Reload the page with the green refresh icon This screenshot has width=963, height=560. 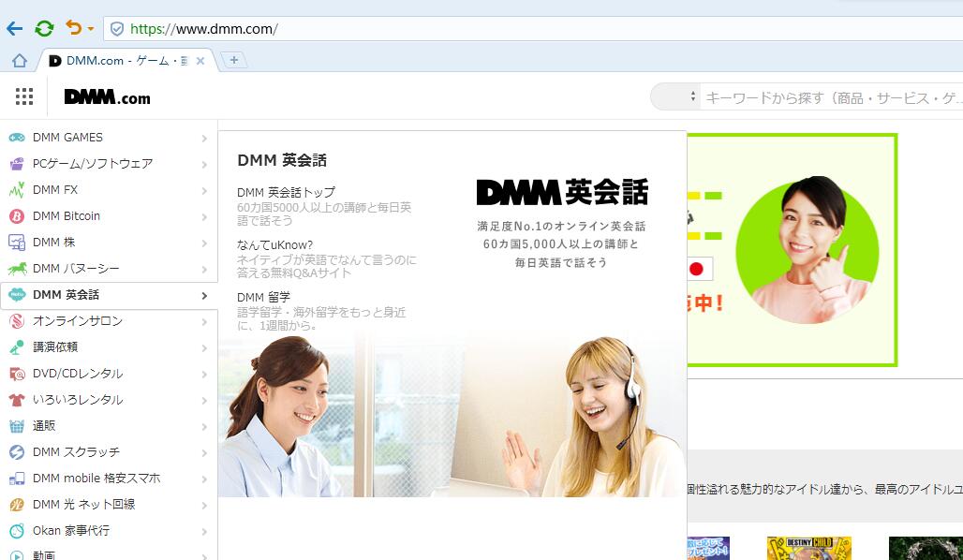coord(44,28)
